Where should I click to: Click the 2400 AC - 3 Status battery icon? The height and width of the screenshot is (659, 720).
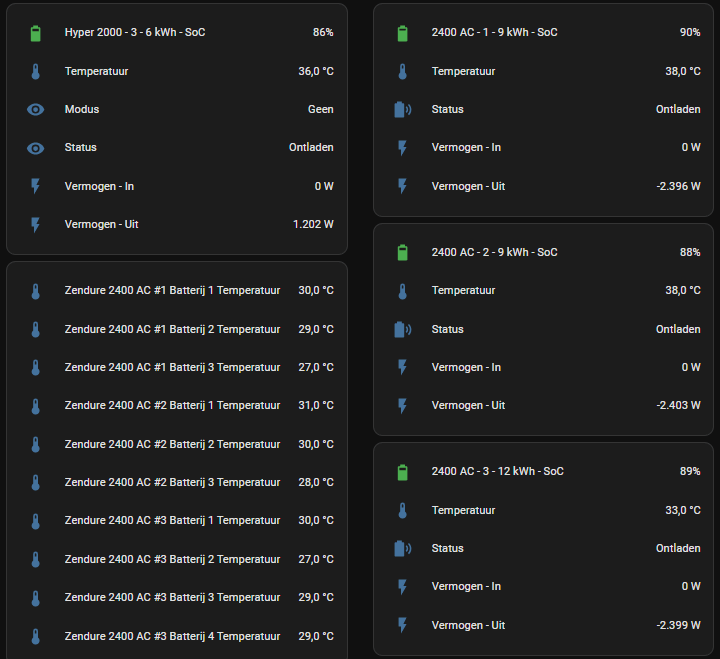403,548
